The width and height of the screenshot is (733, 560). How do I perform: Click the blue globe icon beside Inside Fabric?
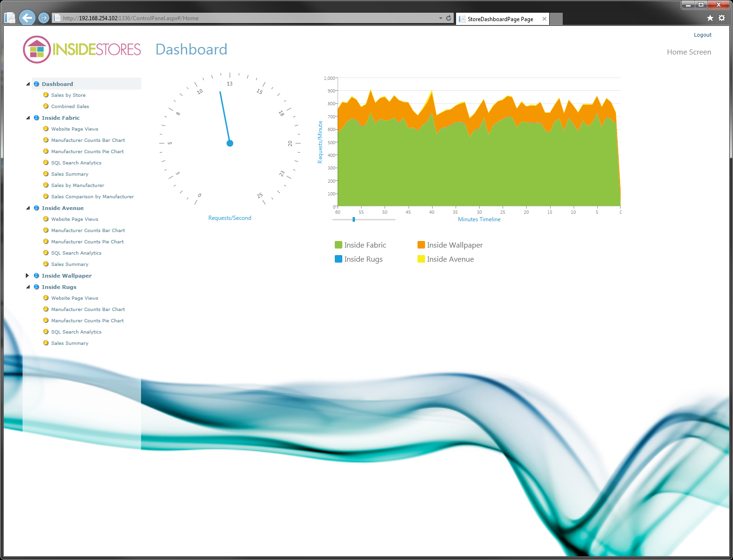pos(36,118)
